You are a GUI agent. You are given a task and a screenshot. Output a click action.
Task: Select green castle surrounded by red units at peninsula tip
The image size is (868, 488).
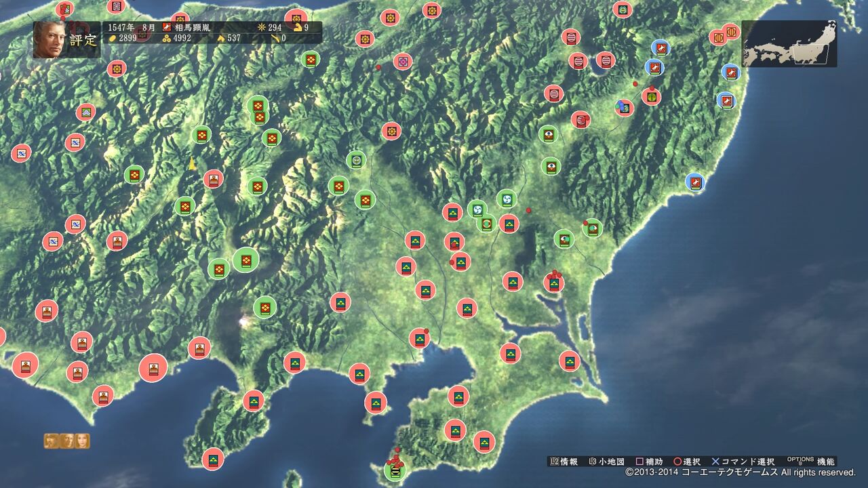coord(394,469)
